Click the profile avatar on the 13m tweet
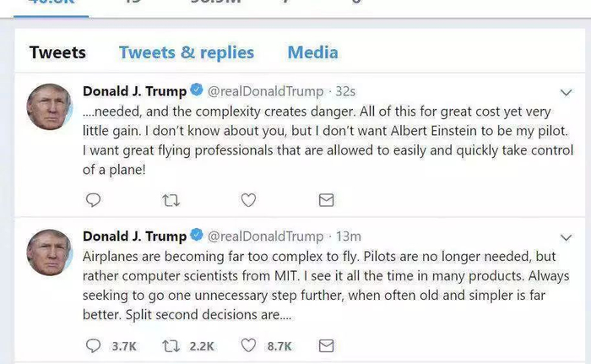 50,251
